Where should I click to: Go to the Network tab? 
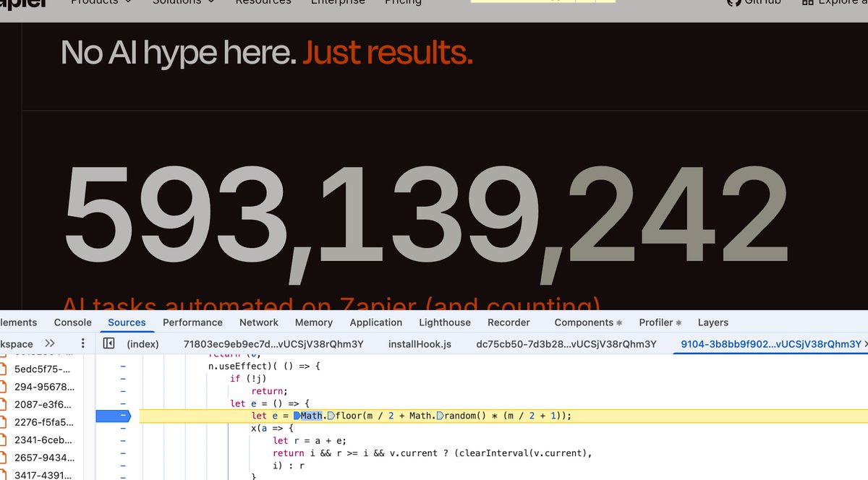259,322
